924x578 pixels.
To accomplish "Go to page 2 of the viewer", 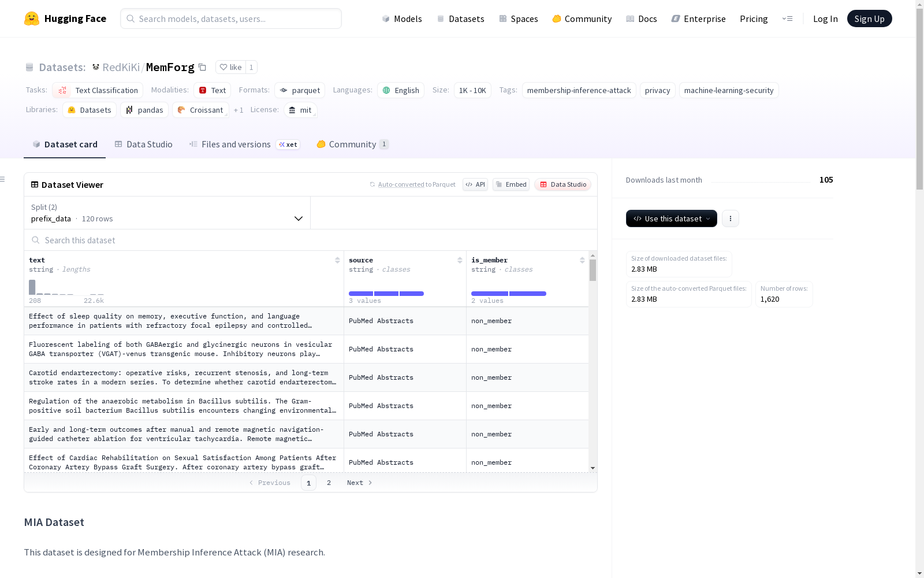I will click(x=329, y=483).
